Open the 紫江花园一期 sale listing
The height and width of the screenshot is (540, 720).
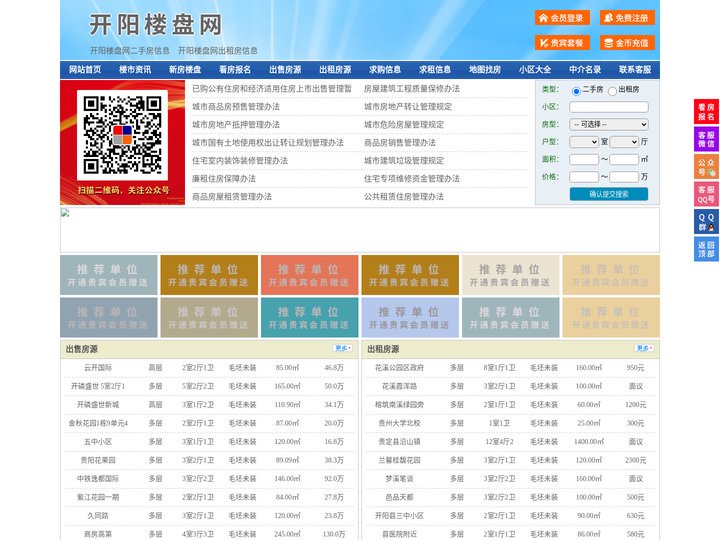pos(98,497)
